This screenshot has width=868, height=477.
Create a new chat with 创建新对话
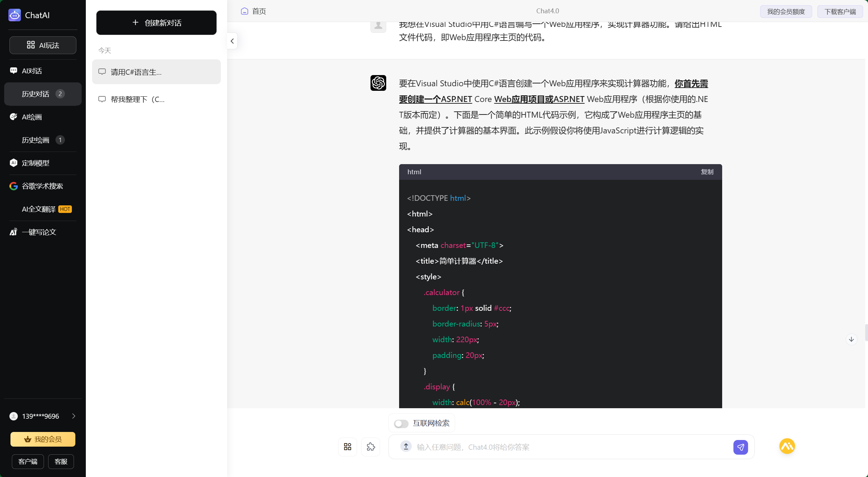(x=156, y=23)
